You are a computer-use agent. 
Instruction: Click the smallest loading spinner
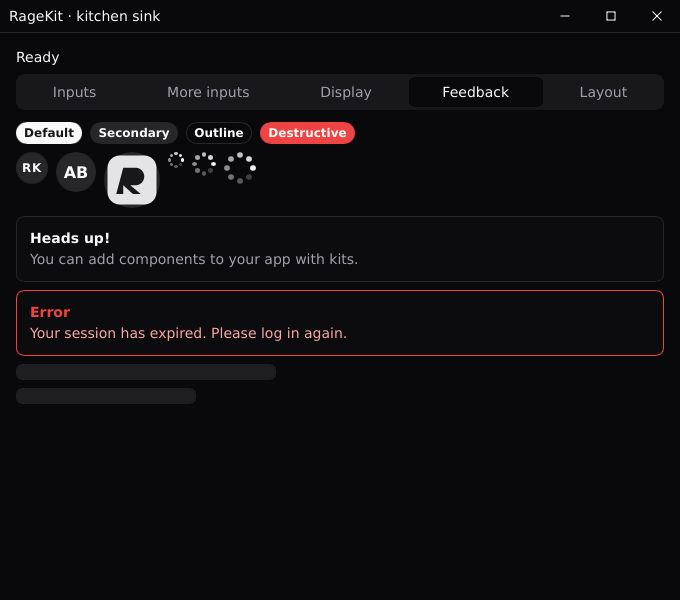click(176, 160)
